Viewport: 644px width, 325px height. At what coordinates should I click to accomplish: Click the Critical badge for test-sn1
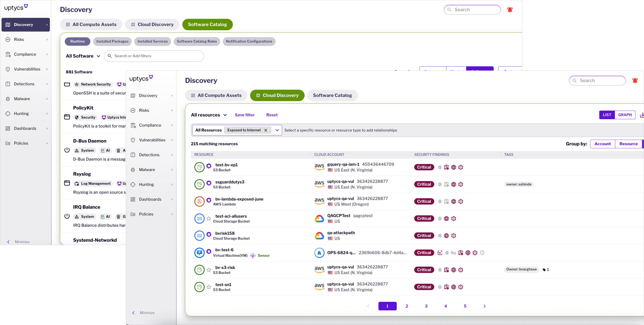click(424, 287)
